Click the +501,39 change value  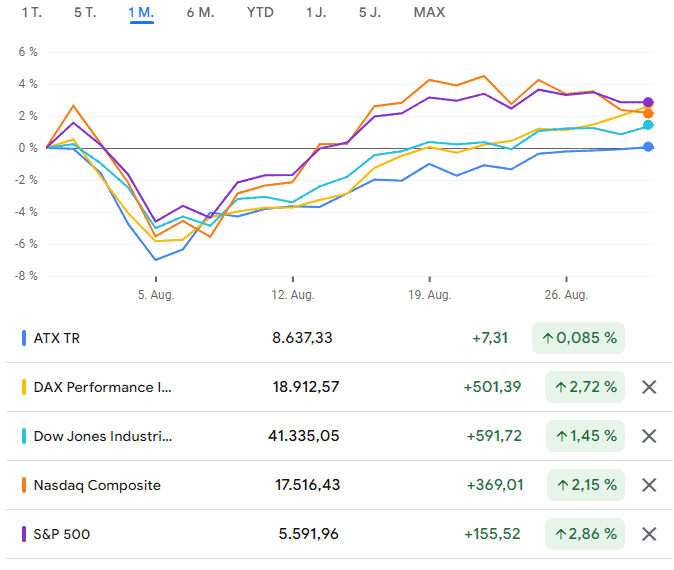click(x=492, y=387)
